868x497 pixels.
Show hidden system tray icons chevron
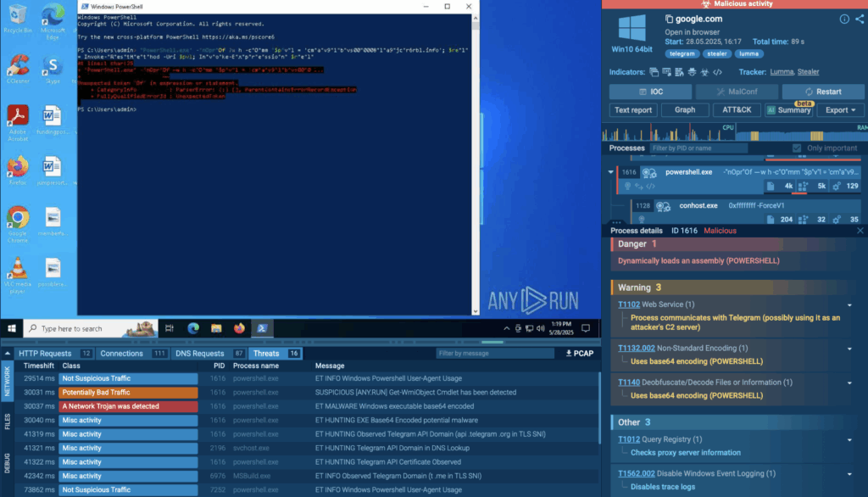coord(506,328)
